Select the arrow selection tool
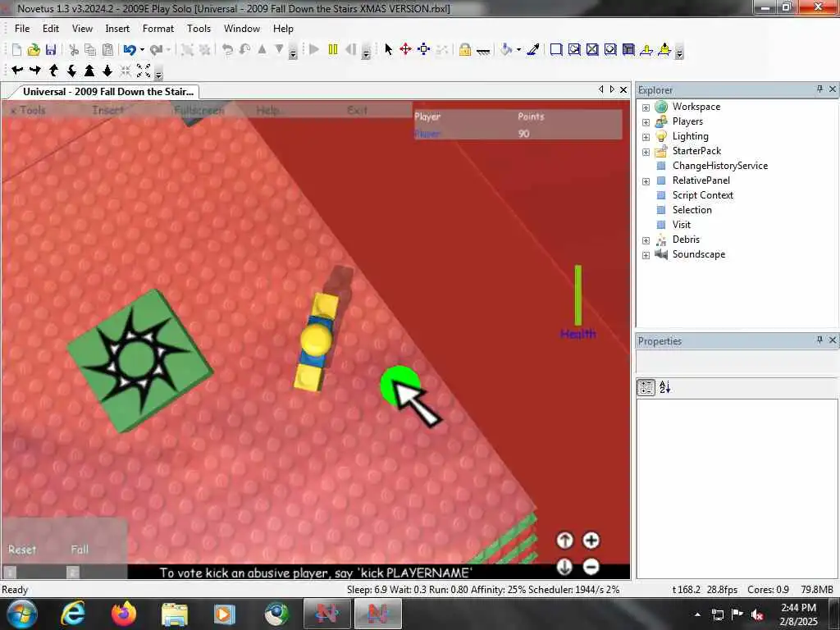 [x=388, y=50]
